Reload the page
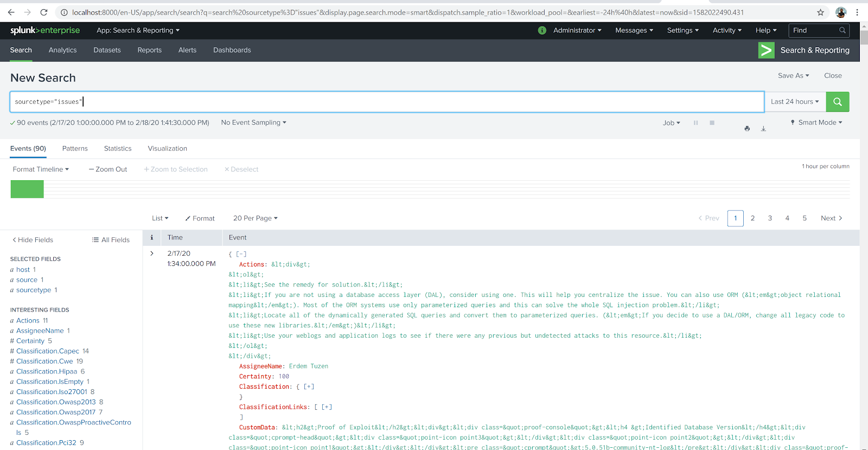The height and width of the screenshot is (450, 868). coord(44,12)
